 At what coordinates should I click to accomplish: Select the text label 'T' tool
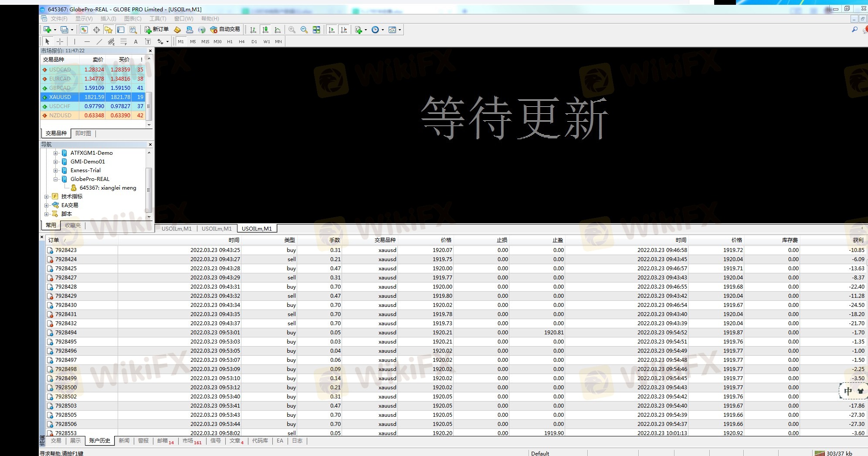[148, 41]
